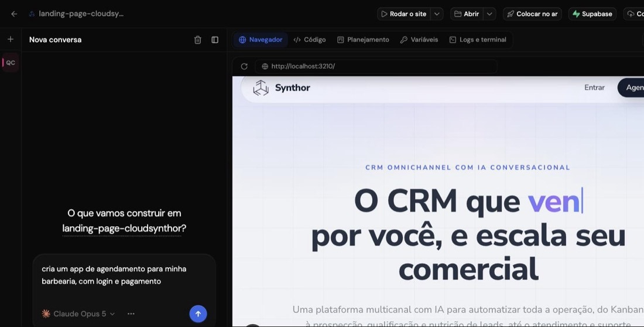Click the localhost:3210 URL field

tap(376, 66)
